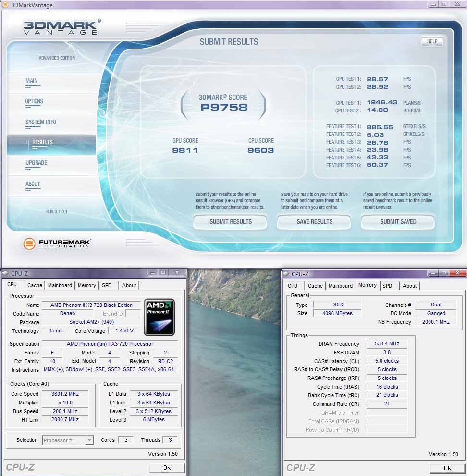Click the AMD Phenom II processor logo

[x=159, y=317]
